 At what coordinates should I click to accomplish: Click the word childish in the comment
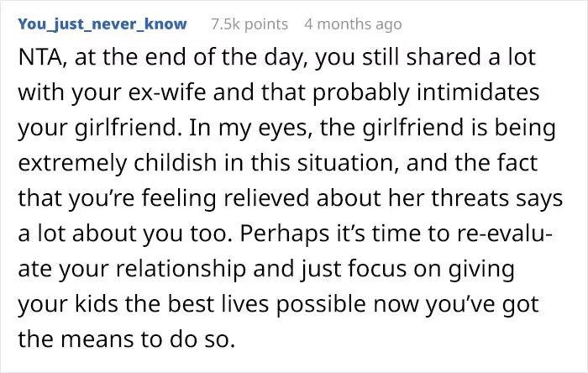pos(175,163)
